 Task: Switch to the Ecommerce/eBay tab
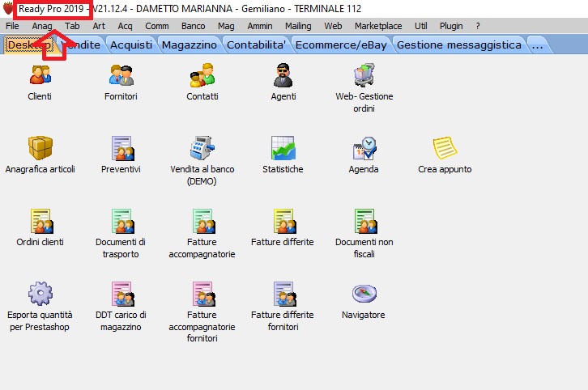pos(341,45)
